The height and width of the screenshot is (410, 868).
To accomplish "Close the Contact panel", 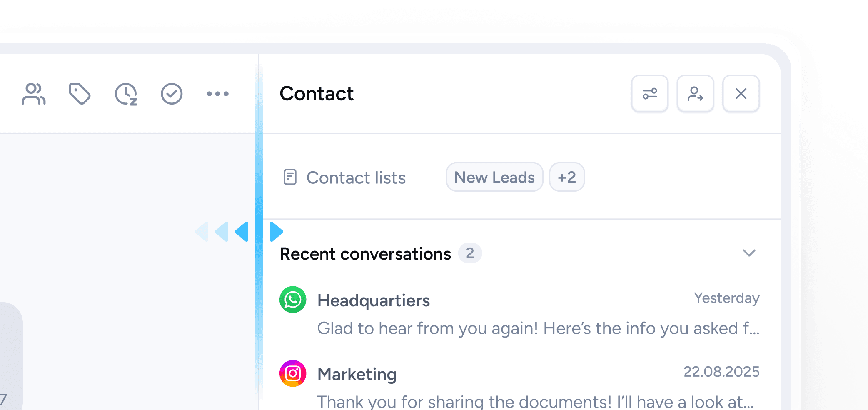I will 741,94.
